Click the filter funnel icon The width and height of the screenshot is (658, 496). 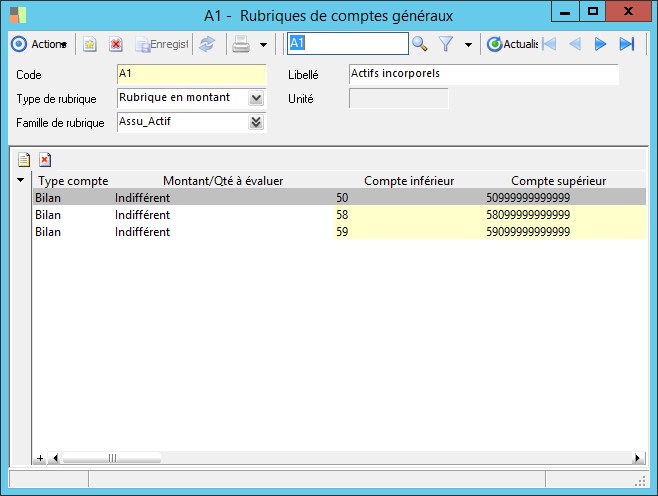[x=447, y=44]
